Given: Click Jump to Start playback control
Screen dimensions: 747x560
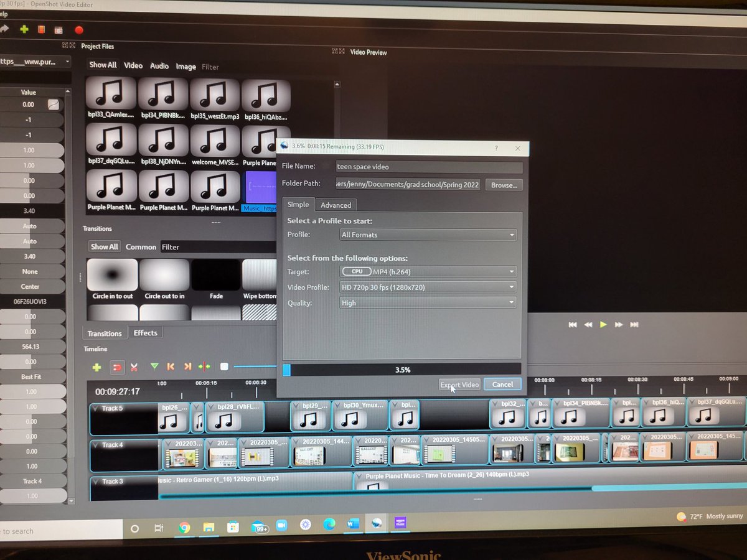Looking at the screenshot, I should [573, 324].
